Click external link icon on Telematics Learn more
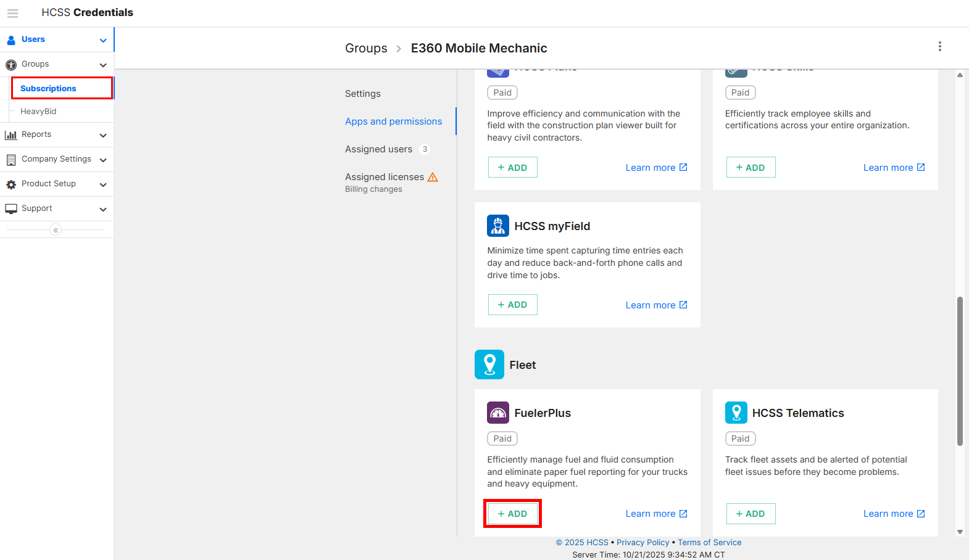This screenshot has width=969, height=560. (921, 513)
